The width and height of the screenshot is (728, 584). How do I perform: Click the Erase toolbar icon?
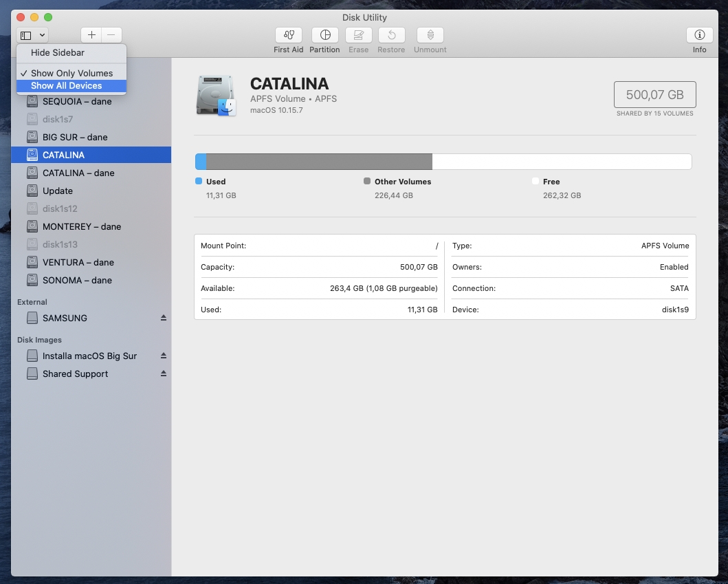(358, 35)
